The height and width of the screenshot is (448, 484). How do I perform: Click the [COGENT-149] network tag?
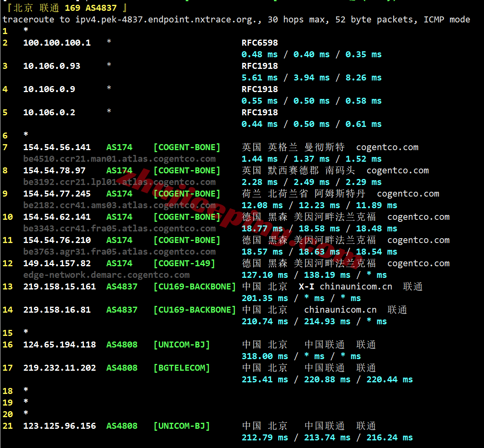point(184,263)
